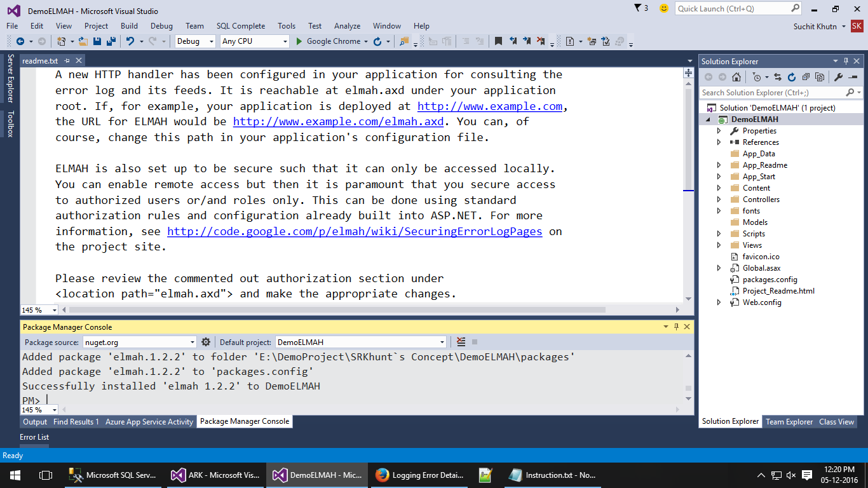Expand the Controllers folder
Image resolution: width=868 pixels, height=488 pixels.
[719, 200]
